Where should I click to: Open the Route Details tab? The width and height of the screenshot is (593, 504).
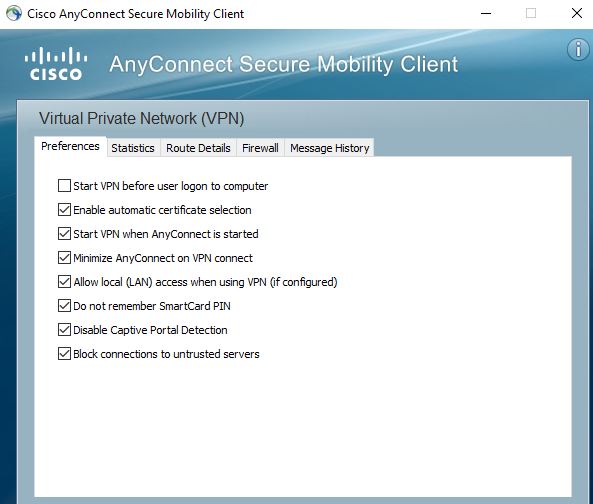pos(198,148)
